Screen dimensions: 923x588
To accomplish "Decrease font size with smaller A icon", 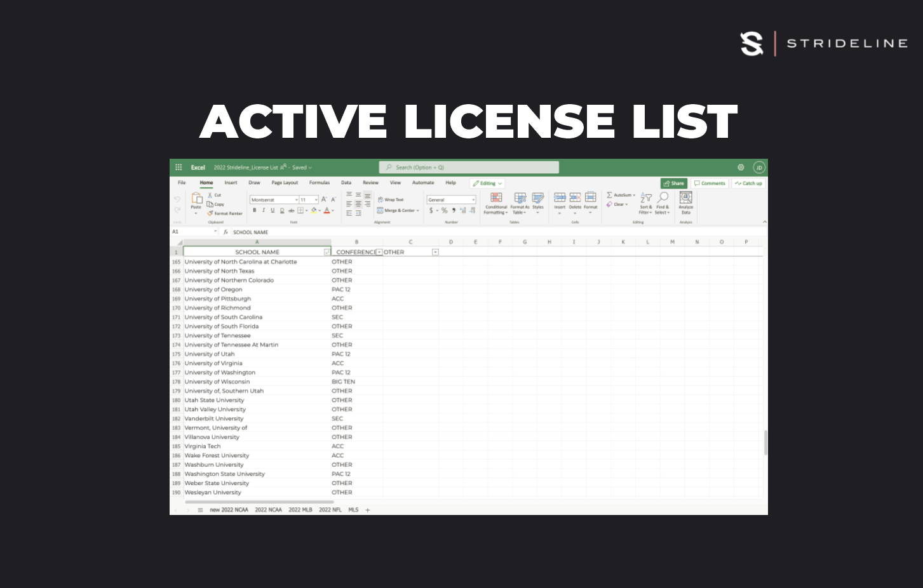I will (333, 199).
